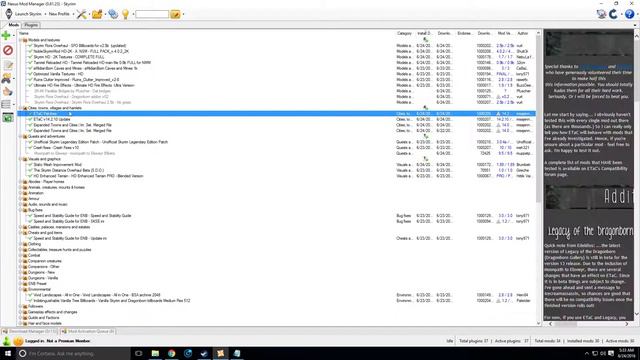The image size is (640, 360).
Task: Click the pointing hand endorse icon
Action: click(8, 91)
